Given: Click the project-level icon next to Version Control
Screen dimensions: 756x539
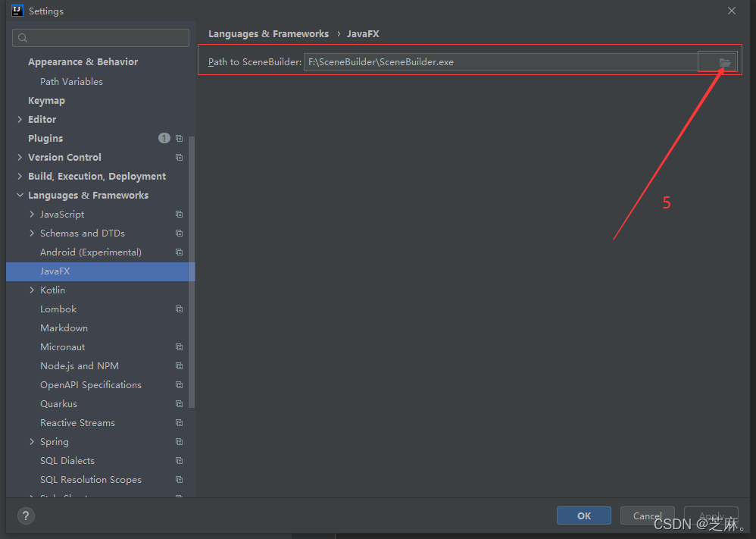Looking at the screenshot, I should tap(180, 158).
